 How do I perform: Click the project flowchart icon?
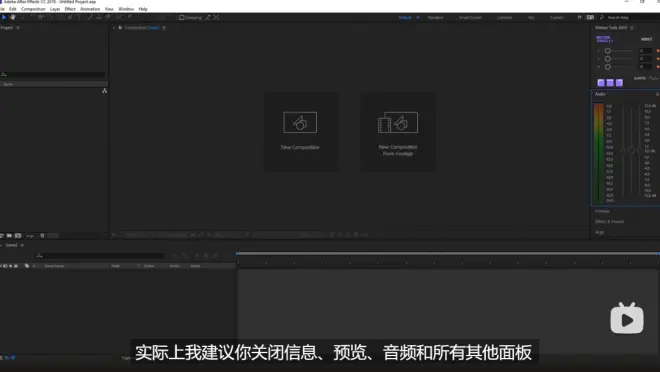coord(104,91)
